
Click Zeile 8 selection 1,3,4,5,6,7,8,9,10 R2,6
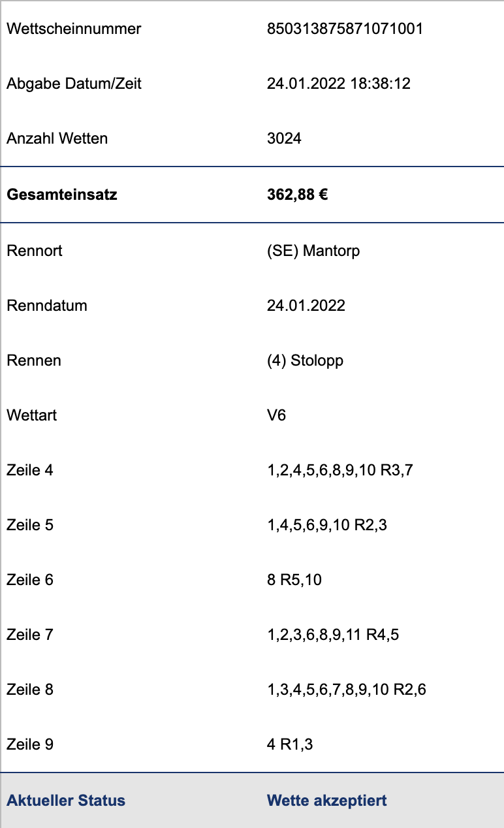coord(347,690)
